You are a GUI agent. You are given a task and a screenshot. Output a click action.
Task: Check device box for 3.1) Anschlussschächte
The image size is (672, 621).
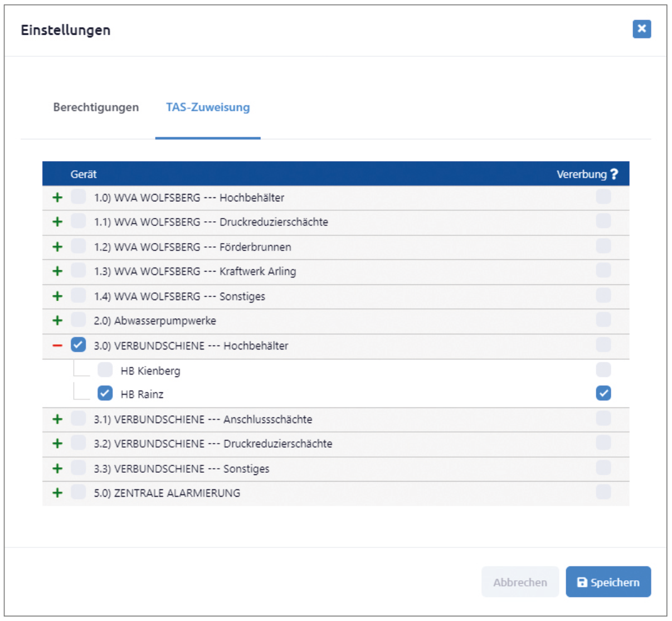(x=78, y=419)
